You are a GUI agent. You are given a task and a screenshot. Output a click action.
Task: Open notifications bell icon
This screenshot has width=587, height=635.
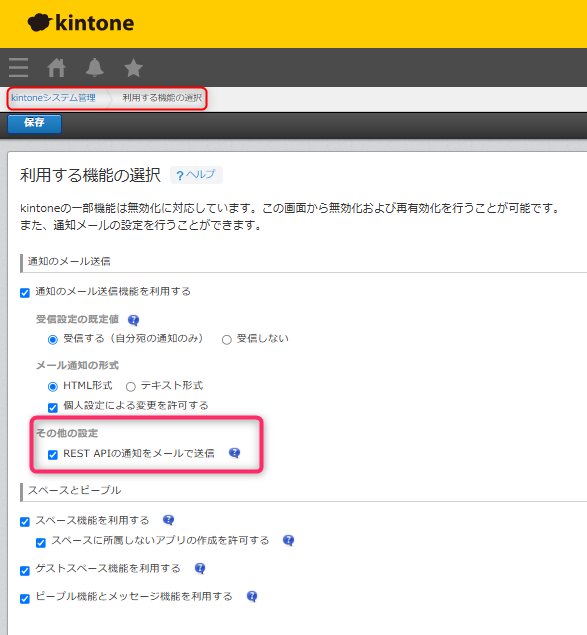(95, 67)
